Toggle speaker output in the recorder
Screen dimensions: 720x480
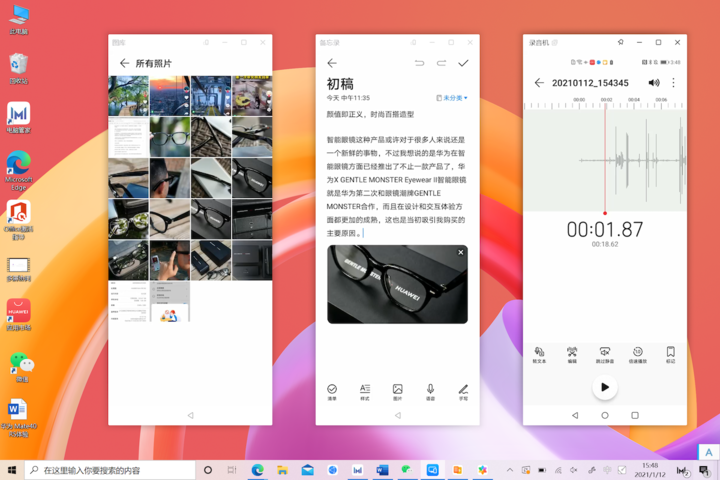(654, 83)
